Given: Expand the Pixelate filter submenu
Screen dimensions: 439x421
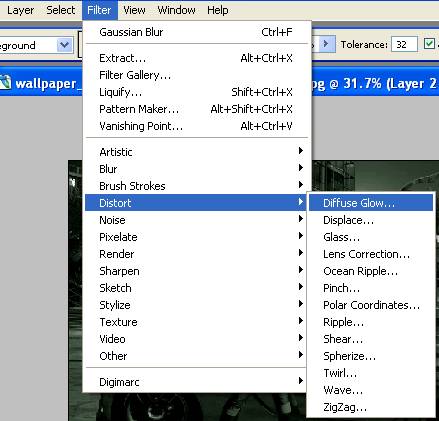Looking at the screenshot, I should point(196,237).
